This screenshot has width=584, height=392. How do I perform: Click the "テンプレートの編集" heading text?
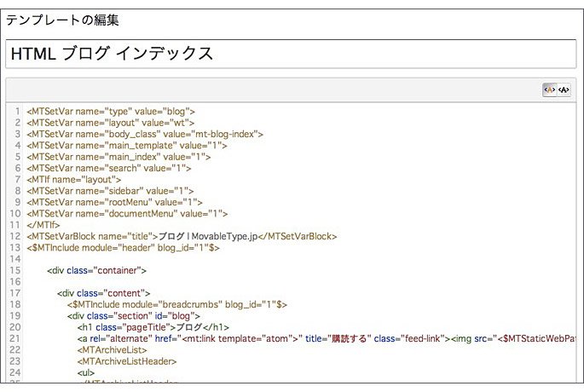62,20
